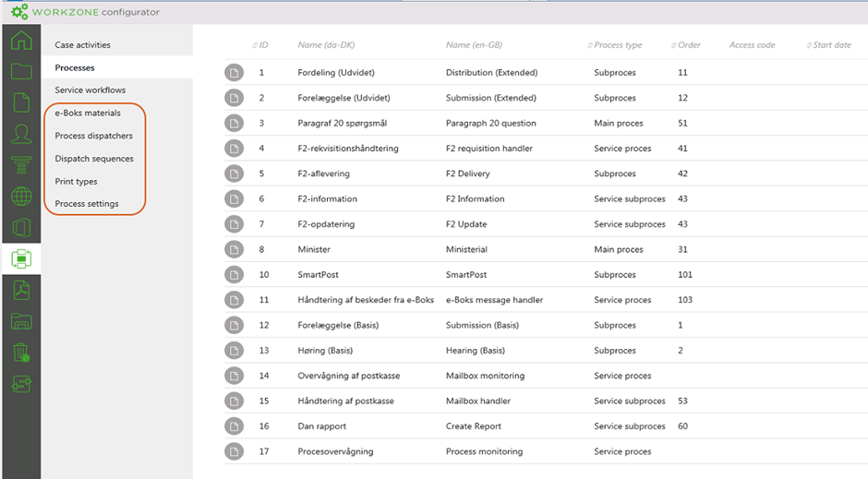Select 'Paragraph 20 question' name cell
Screen dimensions: 868x479
point(491,124)
